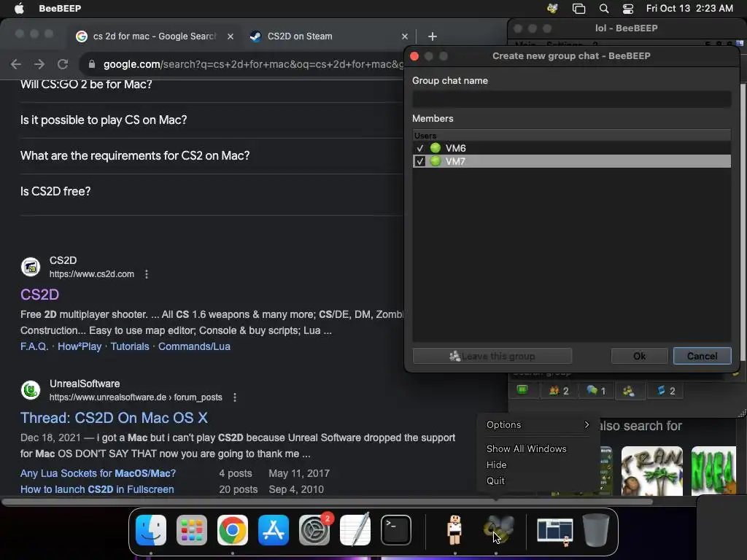Open the BeeBEEP application menu in the menu bar

pos(60,9)
